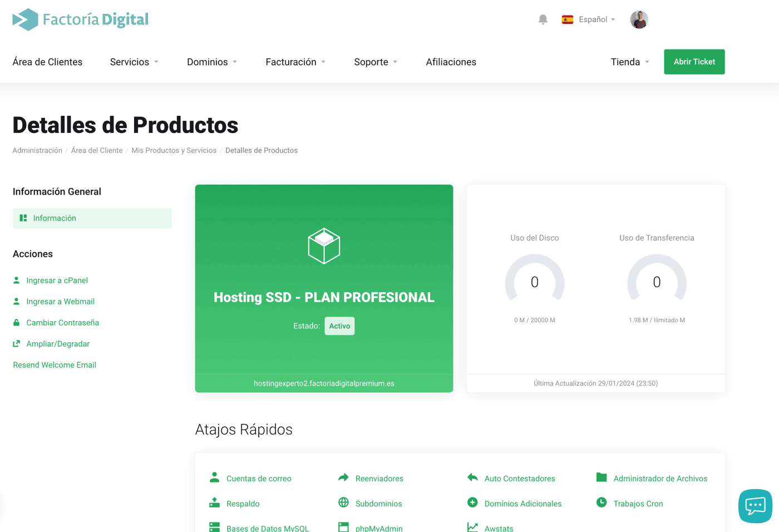Click the Spanish flag icon

568,19
